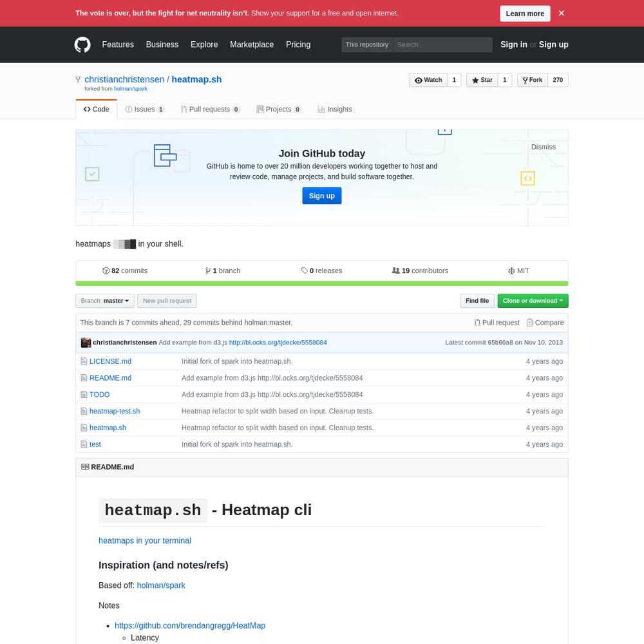Image resolution: width=644 pixels, height=644 pixels.
Task: Click file icon beside heatmap-test.sh
Action: coord(84,411)
